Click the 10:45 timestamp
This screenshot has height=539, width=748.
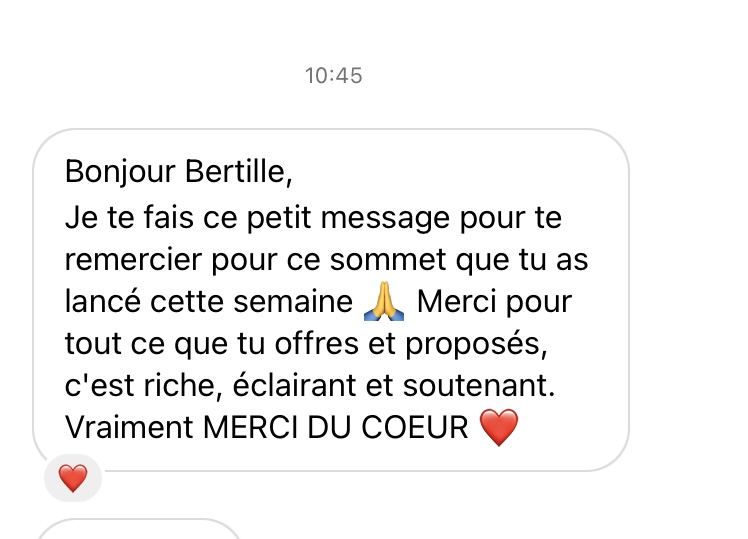pos(333,76)
